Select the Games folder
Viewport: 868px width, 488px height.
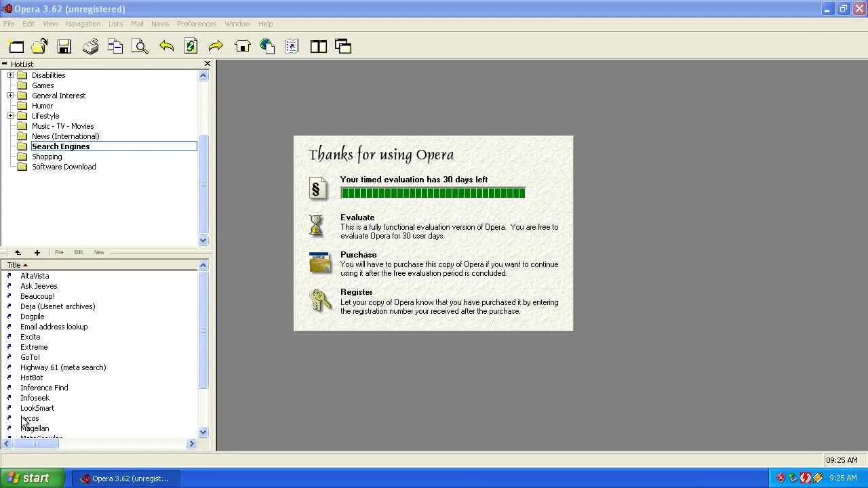pyautogui.click(x=43, y=85)
